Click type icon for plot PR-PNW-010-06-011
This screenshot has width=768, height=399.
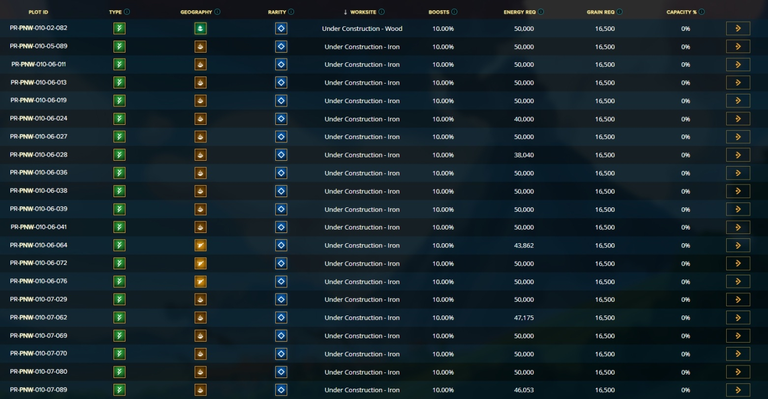(119, 64)
